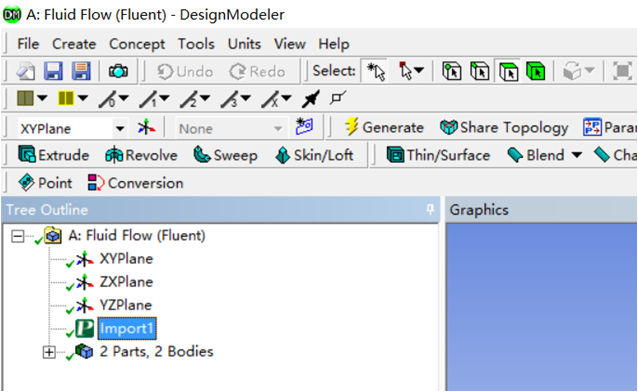
Task: Open the File menu
Action: [28, 44]
